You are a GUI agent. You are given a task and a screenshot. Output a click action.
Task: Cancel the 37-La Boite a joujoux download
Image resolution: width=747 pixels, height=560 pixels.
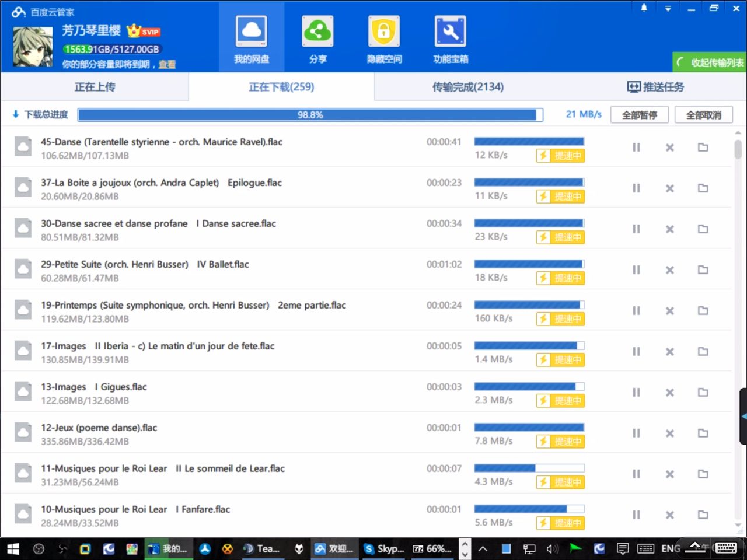click(669, 188)
